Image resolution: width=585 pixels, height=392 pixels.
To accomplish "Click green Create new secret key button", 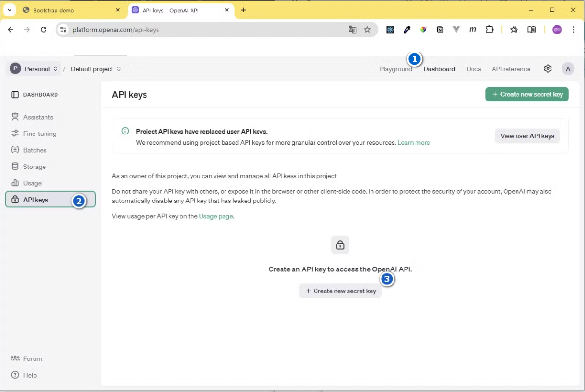I will click(527, 94).
